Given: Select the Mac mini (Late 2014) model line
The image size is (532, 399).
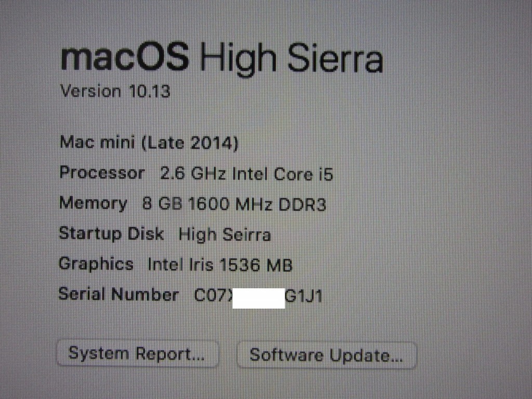Looking at the screenshot, I should click(149, 142).
